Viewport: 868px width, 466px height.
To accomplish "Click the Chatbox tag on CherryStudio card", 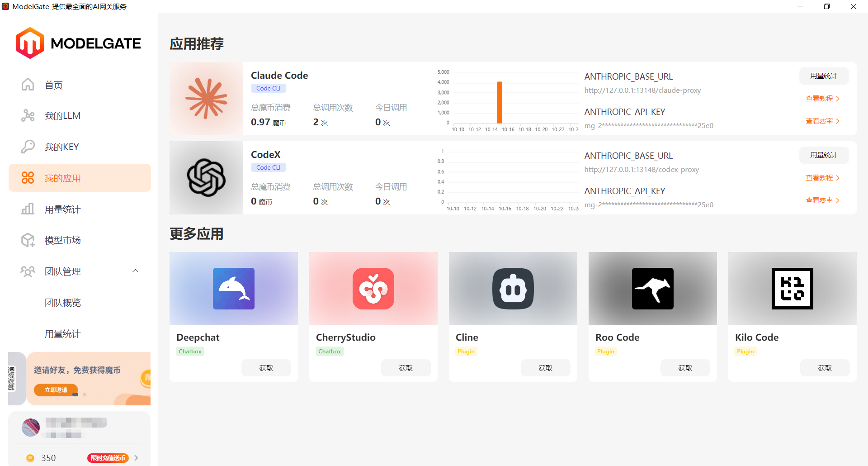I will click(x=330, y=351).
